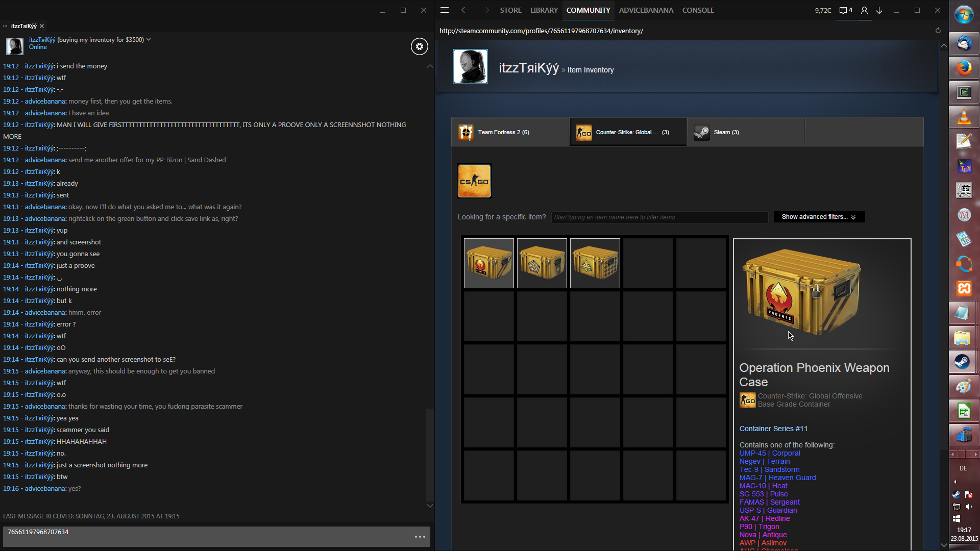Open the AK-47 | Redline link
Screen dimensions: 980x551
click(x=764, y=518)
